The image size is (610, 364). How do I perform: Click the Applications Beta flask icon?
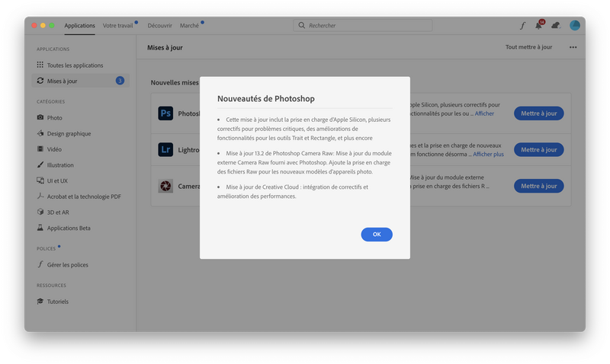click(x=40, y=227)
